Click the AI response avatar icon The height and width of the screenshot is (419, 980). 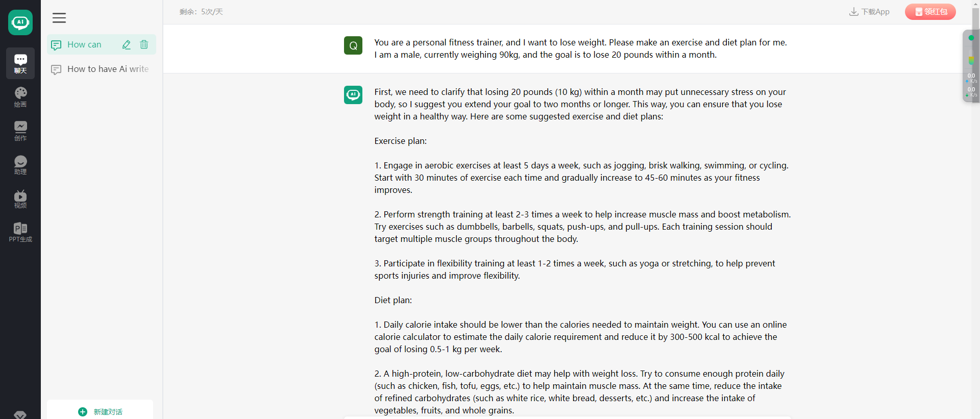[353, 95]
